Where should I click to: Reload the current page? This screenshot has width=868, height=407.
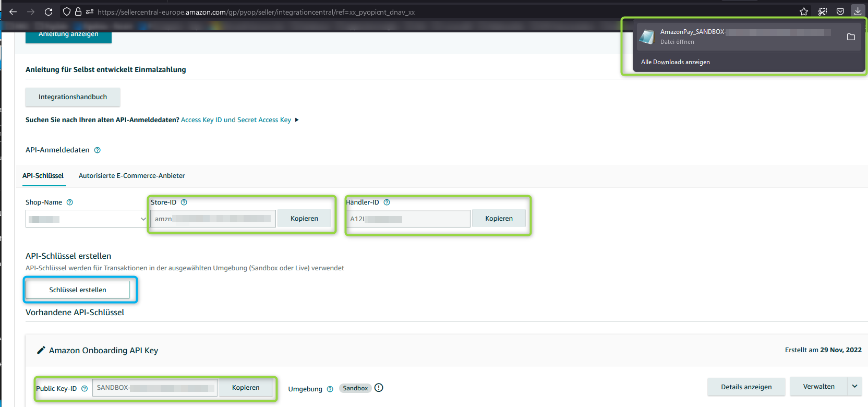49,11
